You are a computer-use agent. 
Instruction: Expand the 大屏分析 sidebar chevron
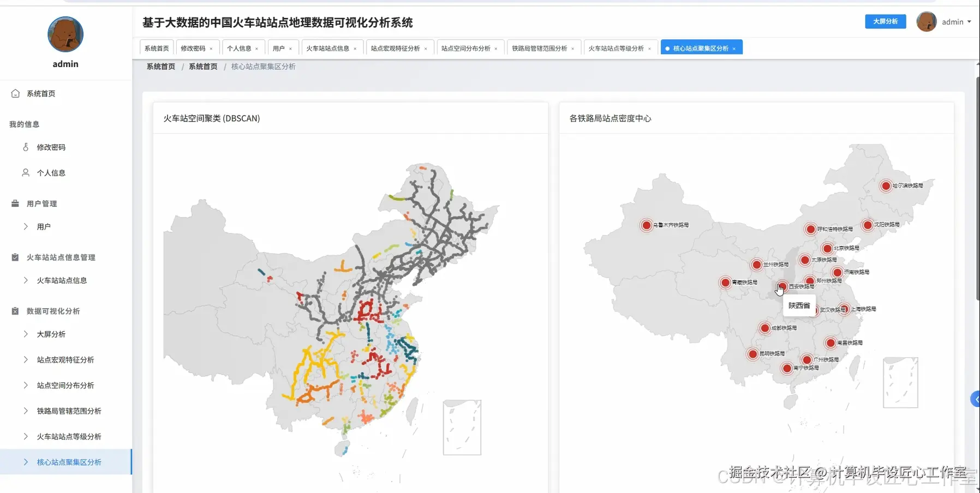click(x=26, y=334)
